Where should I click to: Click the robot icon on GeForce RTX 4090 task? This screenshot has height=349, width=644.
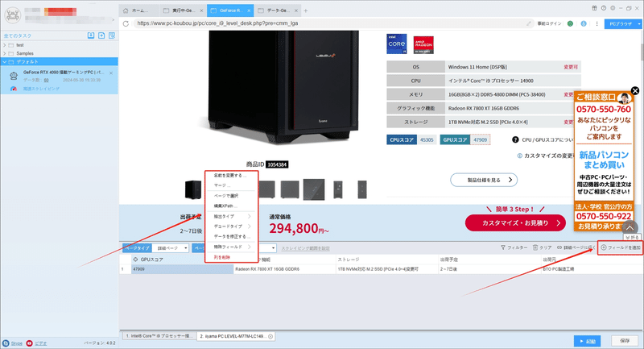[x=14, y=76]
